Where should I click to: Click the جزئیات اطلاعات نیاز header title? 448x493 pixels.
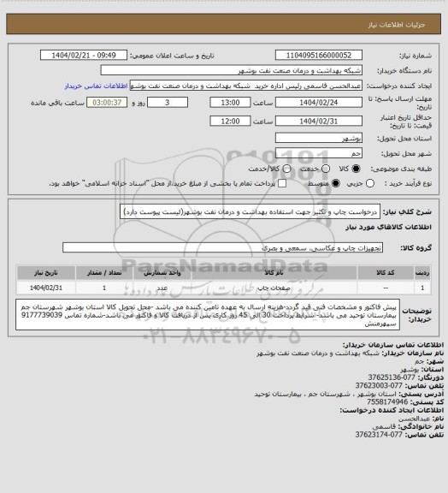(397, 25)
